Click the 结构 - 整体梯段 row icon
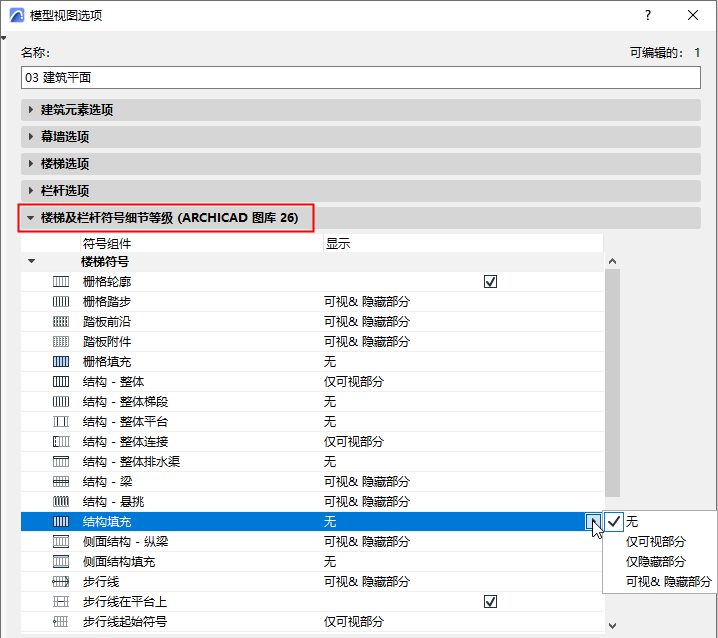The width and height of the screenshot is (718, 638). click(x=61, y=402)
